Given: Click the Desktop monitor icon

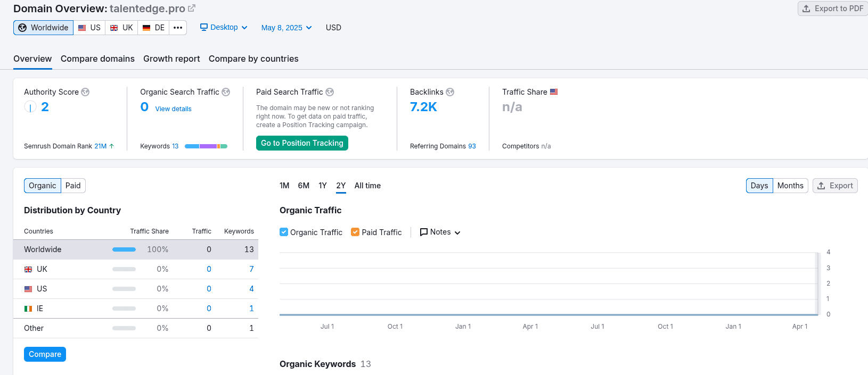Looking at the screenshot, I should [204, 27].
